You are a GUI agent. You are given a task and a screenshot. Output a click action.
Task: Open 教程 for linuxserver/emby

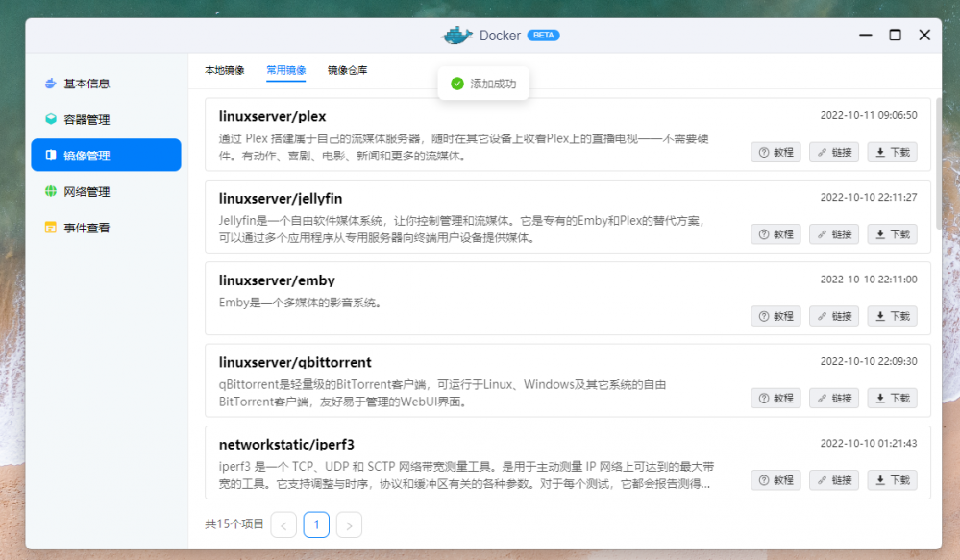point(775,316)
